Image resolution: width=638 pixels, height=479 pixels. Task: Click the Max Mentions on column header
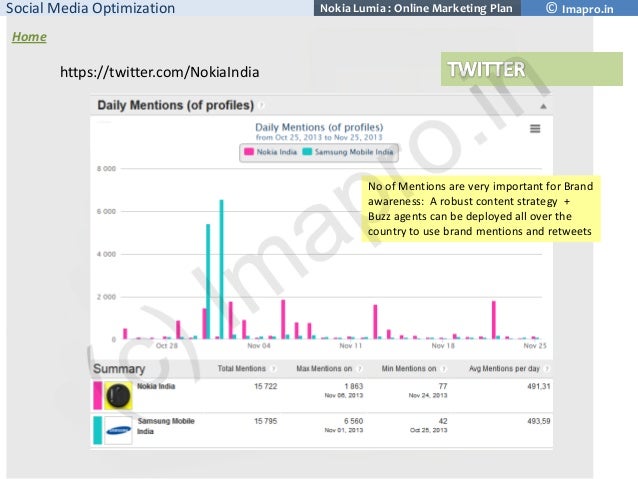coord(324,369)
